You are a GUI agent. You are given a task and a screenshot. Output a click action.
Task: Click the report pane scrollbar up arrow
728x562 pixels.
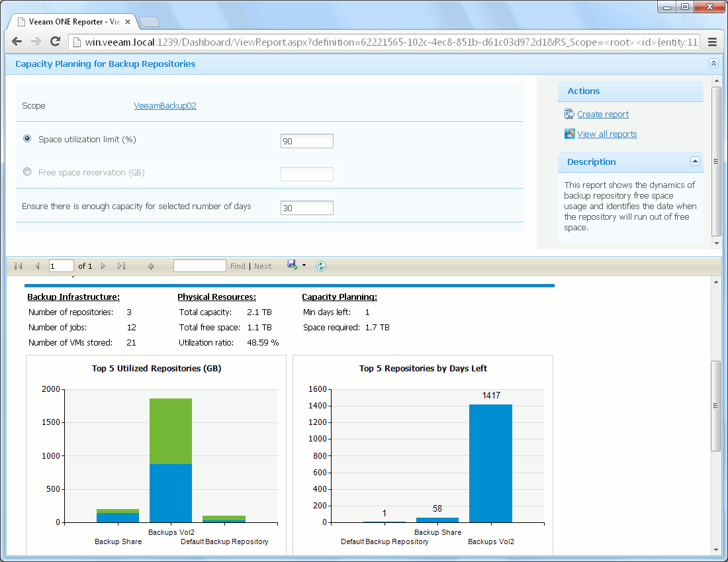point(717,281)
